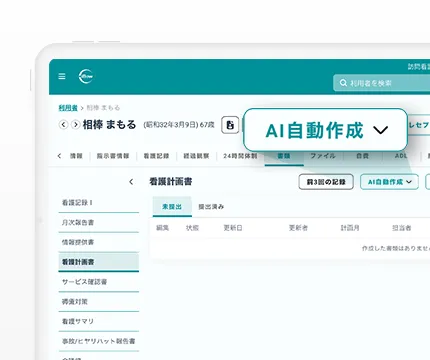Go to next user with right arrow
The image size is (430, 360).
[x=76, y=125]
